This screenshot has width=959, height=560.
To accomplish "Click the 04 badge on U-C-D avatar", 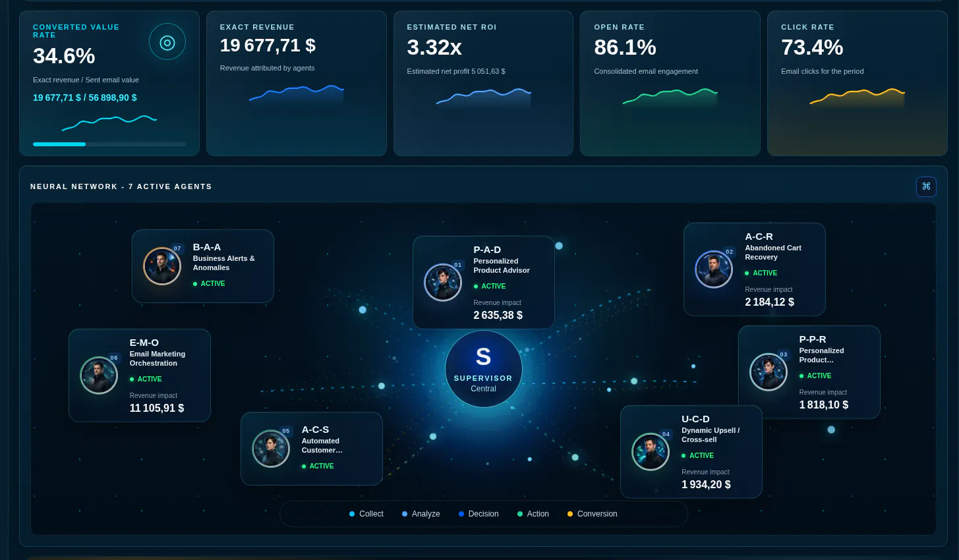I will coord(666,434).
